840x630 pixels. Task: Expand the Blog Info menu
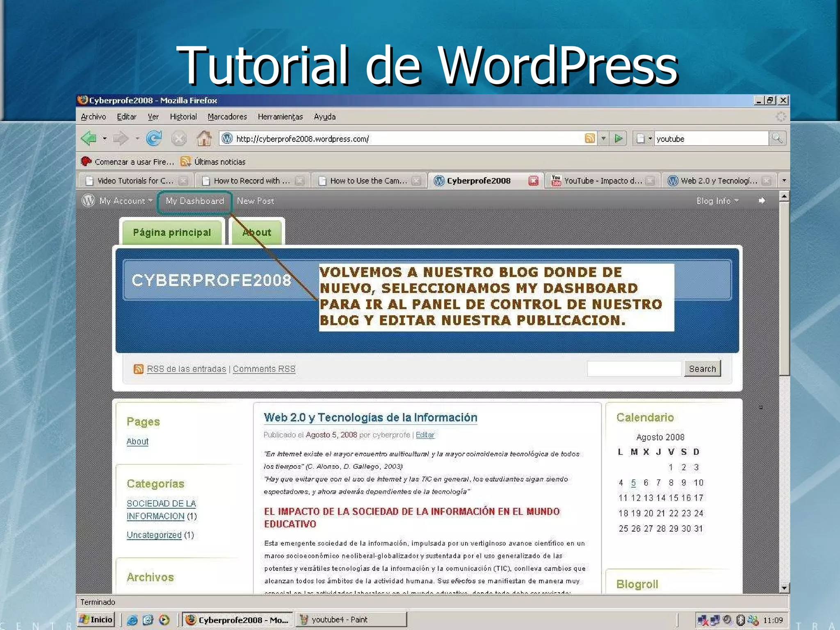pos(718,201)
